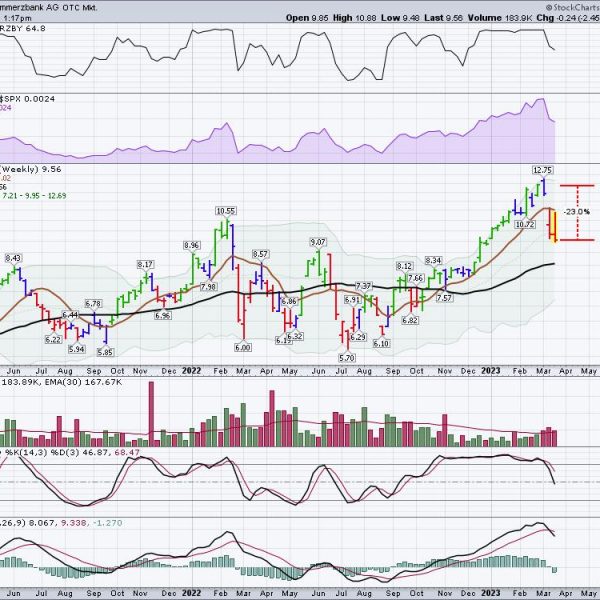Select the 7.98 price label

click(x=208, y=286)
